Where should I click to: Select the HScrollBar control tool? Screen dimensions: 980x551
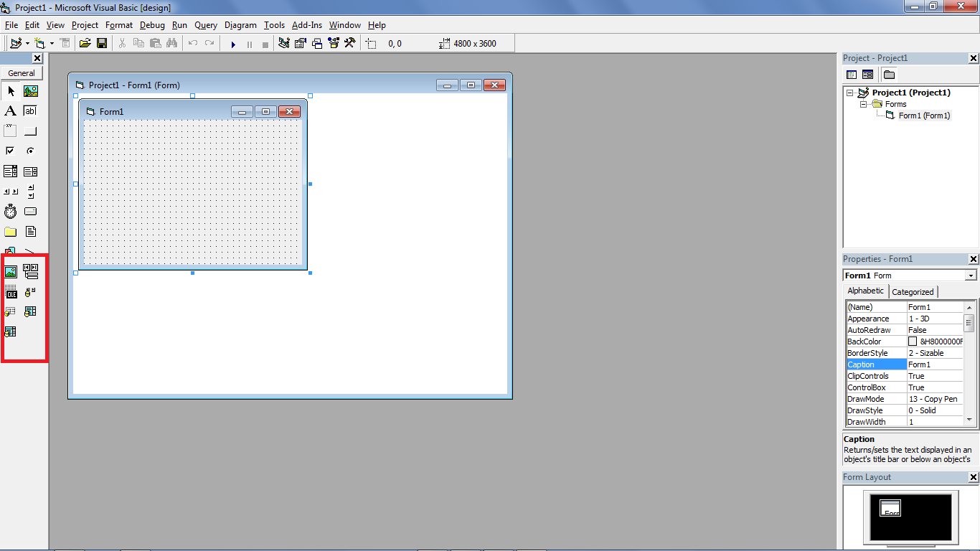point(11,192)
